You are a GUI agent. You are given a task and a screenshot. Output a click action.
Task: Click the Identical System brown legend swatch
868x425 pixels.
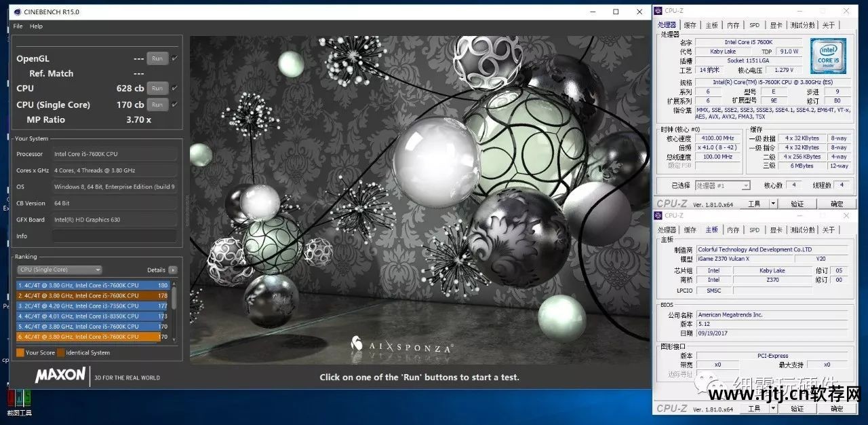coord(61,352)
